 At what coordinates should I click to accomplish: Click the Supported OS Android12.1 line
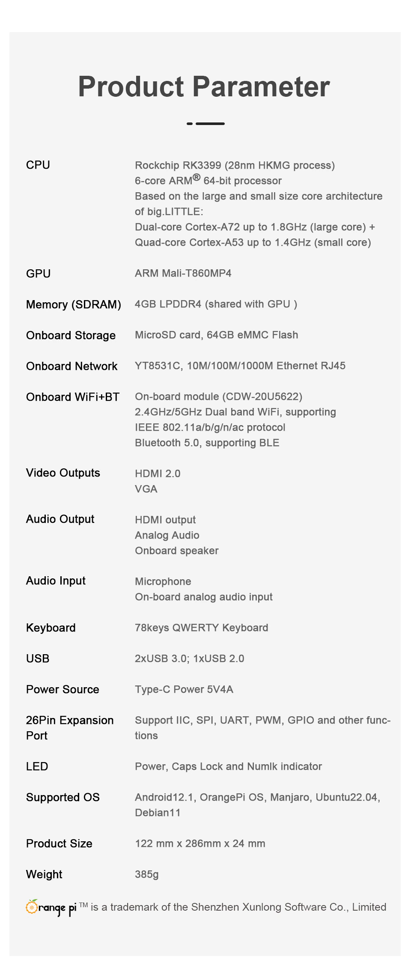pos(258,797)
